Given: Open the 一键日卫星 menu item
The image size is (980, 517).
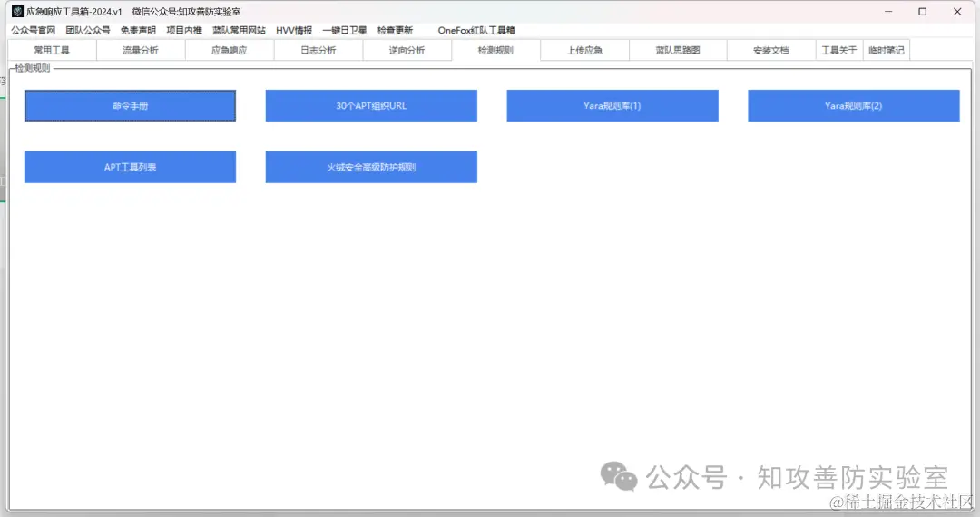Looking at the screenshot, I should pos(345,30).
